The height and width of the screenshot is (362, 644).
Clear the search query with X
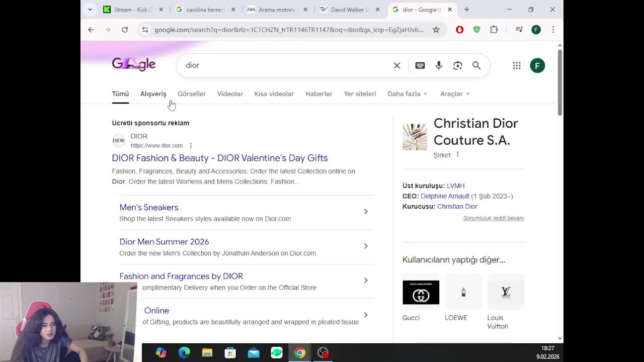(x=397, y=65)
